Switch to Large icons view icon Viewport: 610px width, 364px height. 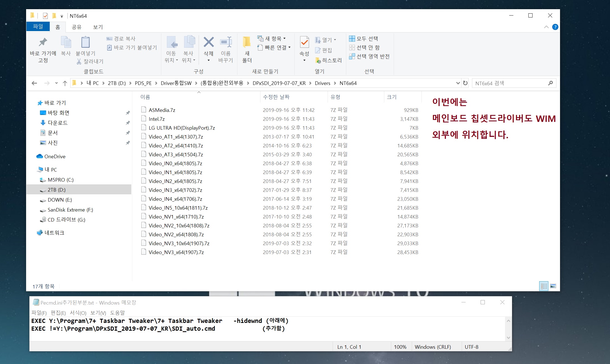pos(553,286)
